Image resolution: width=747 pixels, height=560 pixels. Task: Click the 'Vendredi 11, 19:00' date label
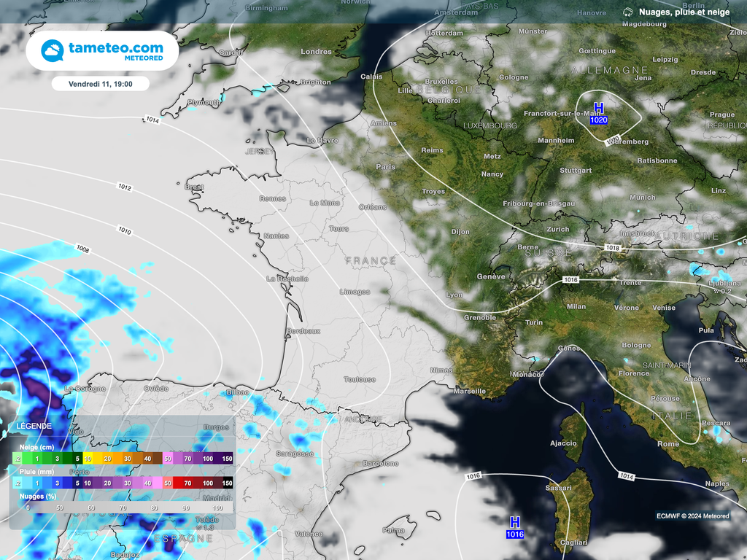point(101,84)
